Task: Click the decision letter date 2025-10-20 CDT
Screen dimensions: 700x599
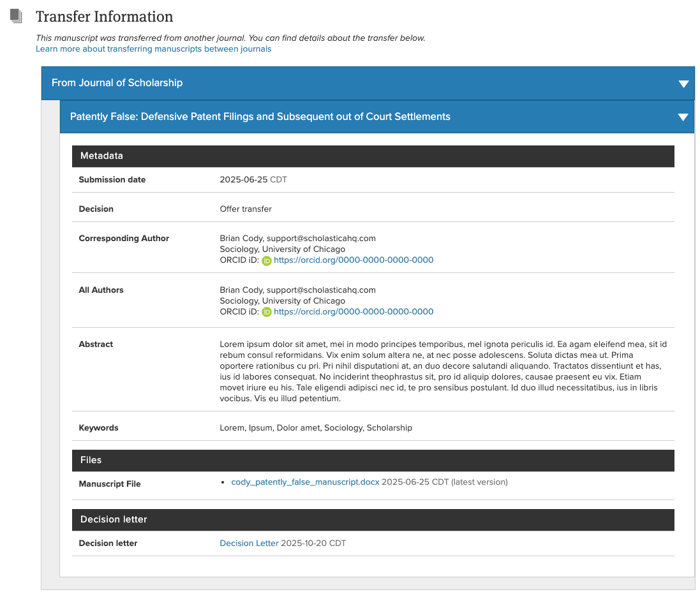Action: (313, 544)
